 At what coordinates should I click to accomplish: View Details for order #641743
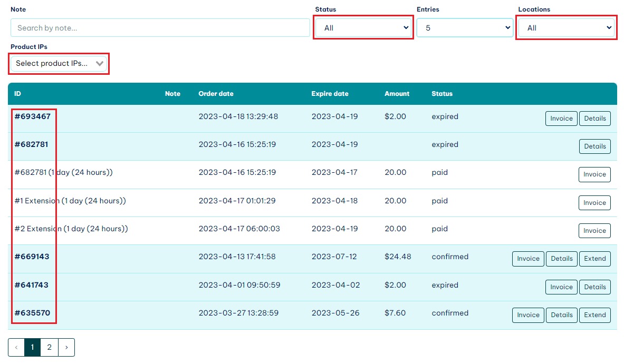tap(594, 287)
